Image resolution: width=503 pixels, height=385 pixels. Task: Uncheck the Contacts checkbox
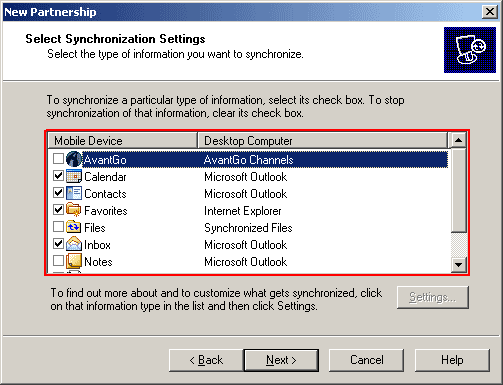(58, 193)
